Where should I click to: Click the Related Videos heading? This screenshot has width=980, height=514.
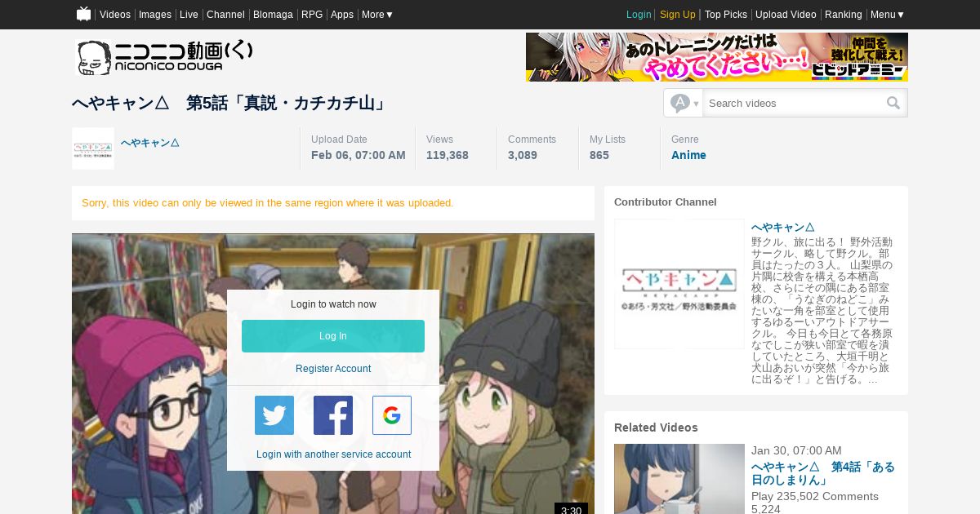click(x=656, y=428)
